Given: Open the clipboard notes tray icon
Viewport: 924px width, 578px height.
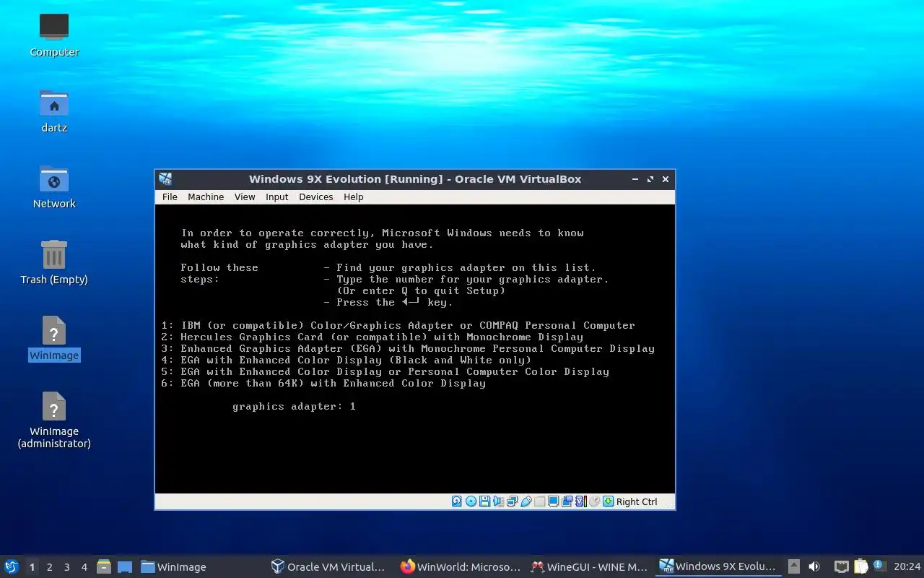Looking at the screenshot, I should [x=860, y=566].
